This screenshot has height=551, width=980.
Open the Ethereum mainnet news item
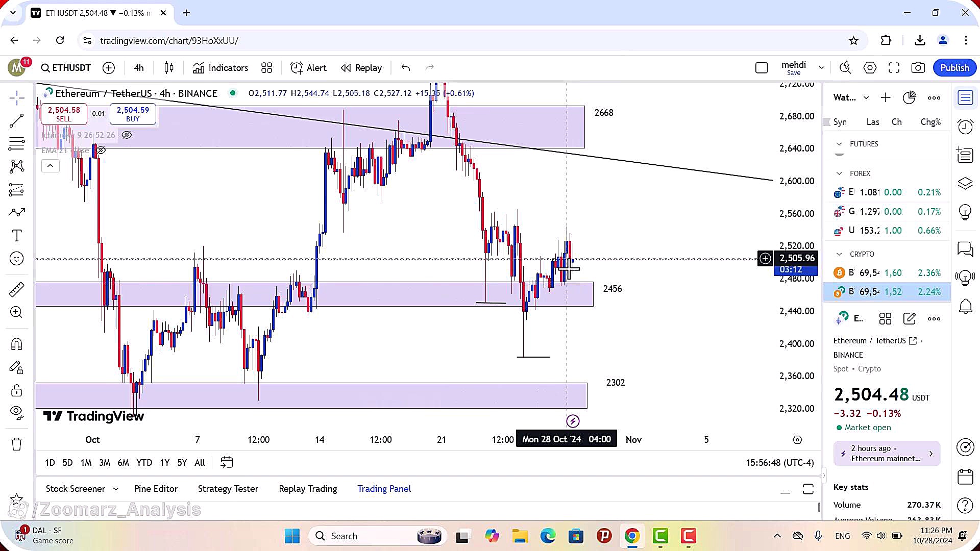pyautogui.click(x=887, y=454)
